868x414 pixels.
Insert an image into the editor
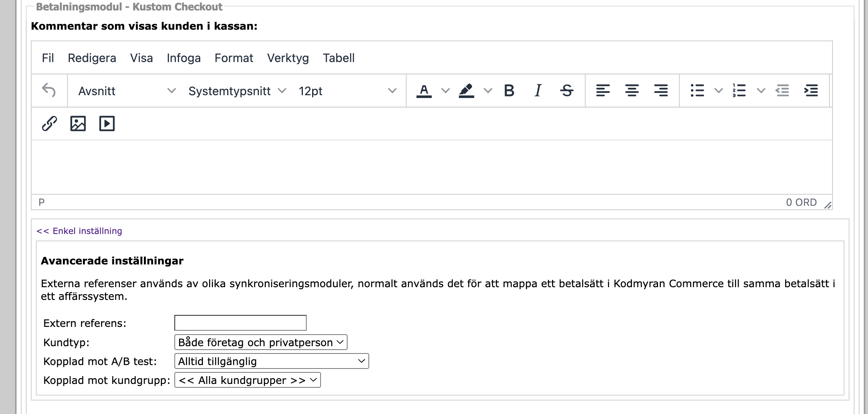[78, 124]
